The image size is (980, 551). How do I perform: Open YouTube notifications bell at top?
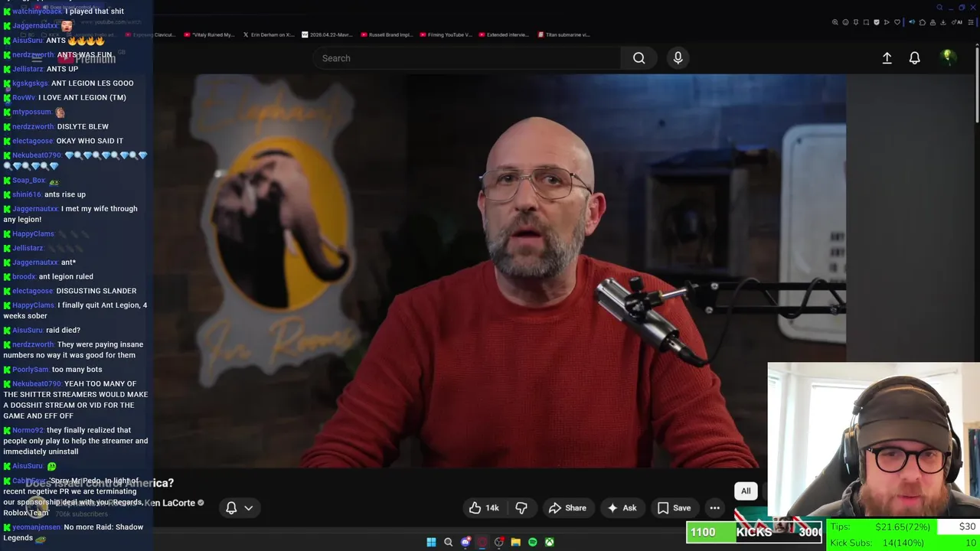click(914, 58)
